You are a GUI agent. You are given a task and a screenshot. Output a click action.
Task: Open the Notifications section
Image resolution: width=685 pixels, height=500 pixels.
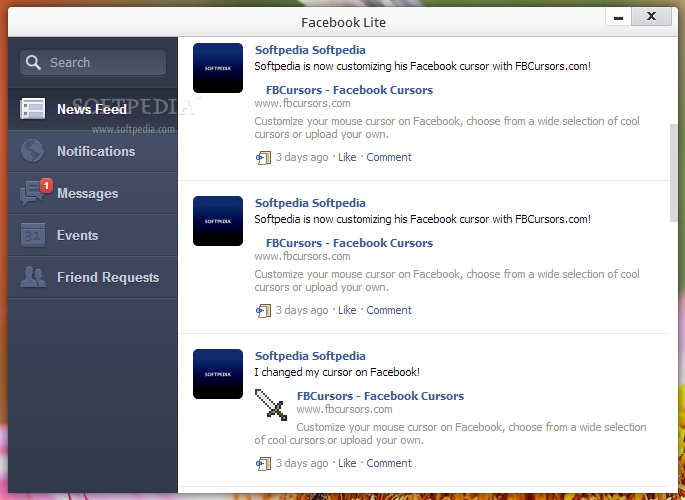93,151
